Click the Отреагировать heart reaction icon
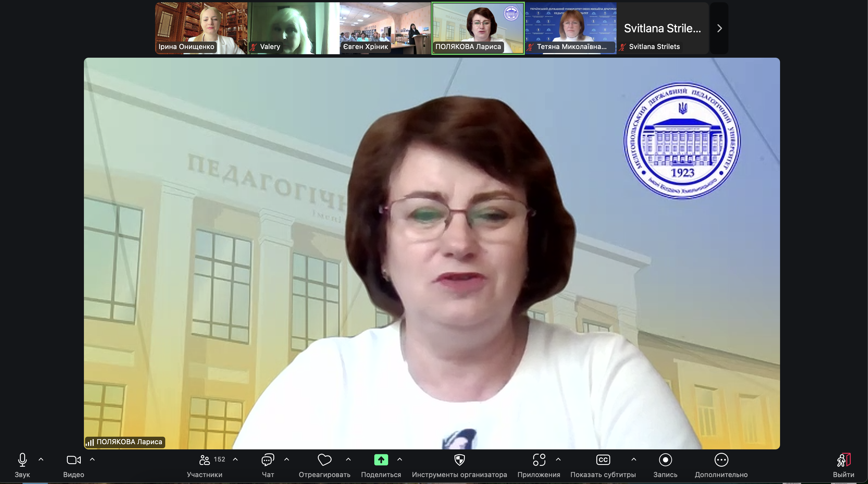The height and width of the screenshot is (484, 868). (324, 460)
